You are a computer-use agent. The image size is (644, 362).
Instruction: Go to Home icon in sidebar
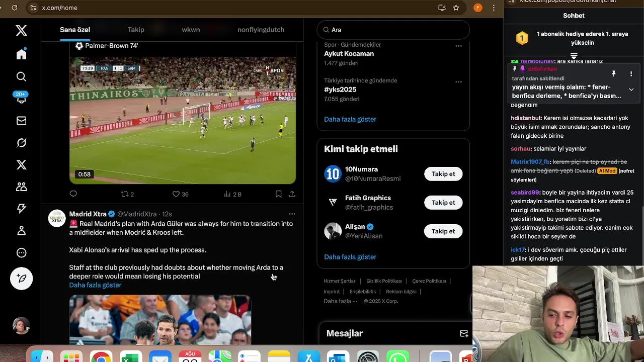click(21, 54)
